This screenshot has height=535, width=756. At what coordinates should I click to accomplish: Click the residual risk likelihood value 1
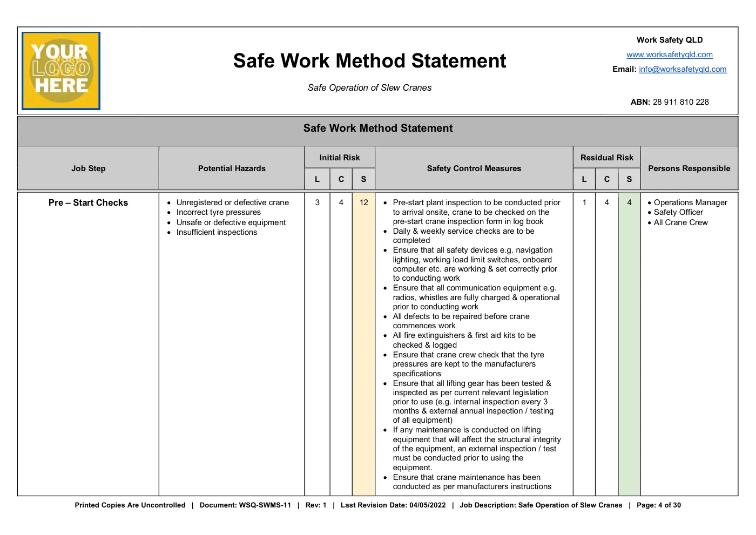click(584, 202)
